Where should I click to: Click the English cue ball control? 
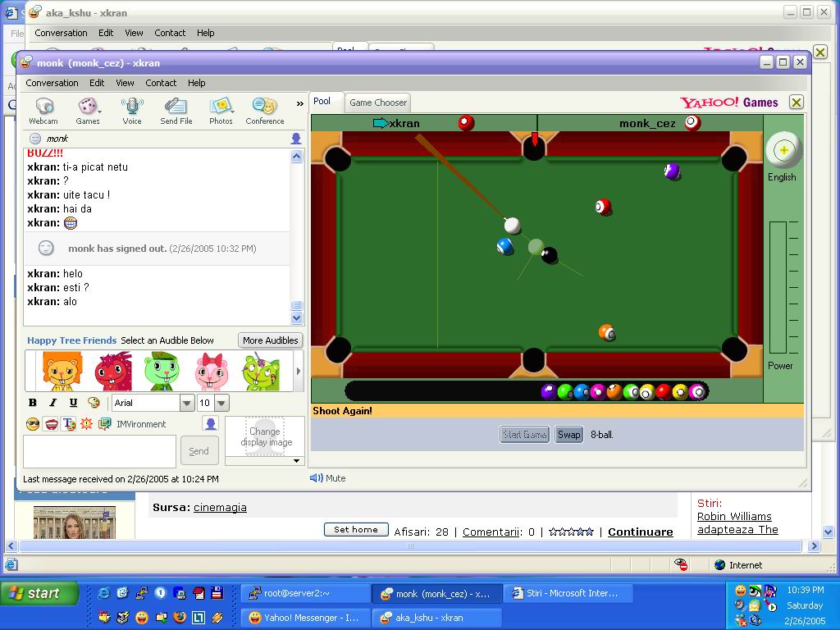(783, 149)
